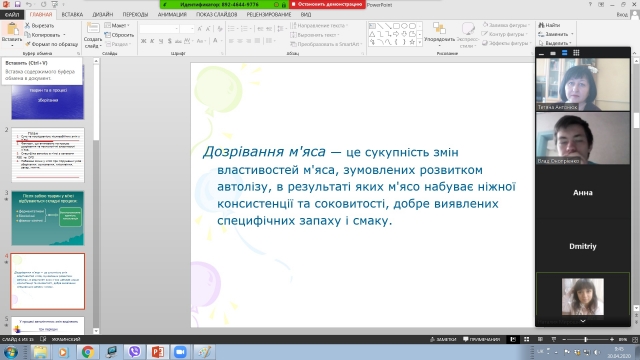Click the New Slide (Создать слайд) icon
The height and width of the screenshot is (360, 640).
(93, 29)
